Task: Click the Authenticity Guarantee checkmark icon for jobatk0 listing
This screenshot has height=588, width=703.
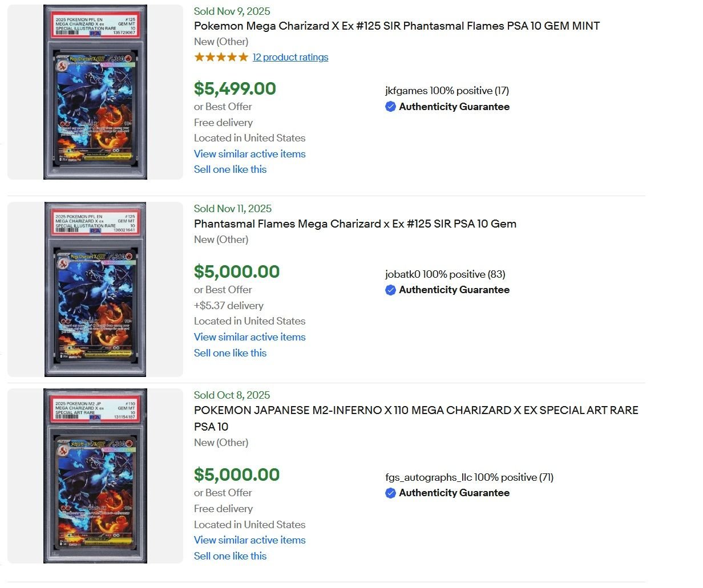Action: pos(390,290)
